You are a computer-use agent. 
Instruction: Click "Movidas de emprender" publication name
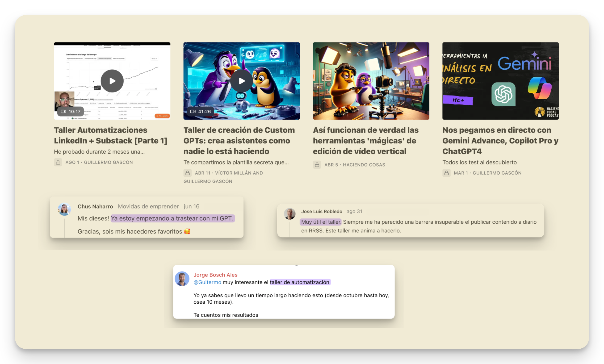148,206
